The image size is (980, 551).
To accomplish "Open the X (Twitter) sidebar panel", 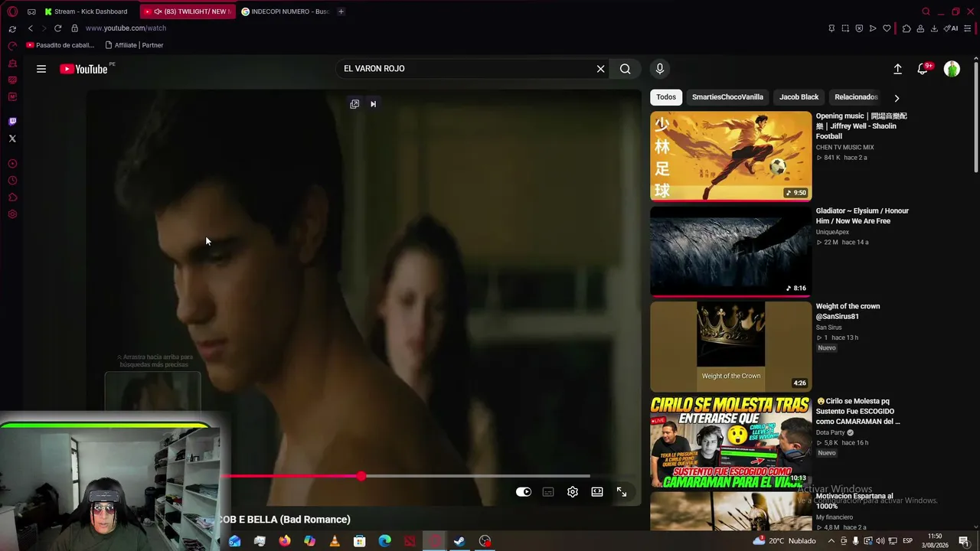I will [x=12, y=139].
